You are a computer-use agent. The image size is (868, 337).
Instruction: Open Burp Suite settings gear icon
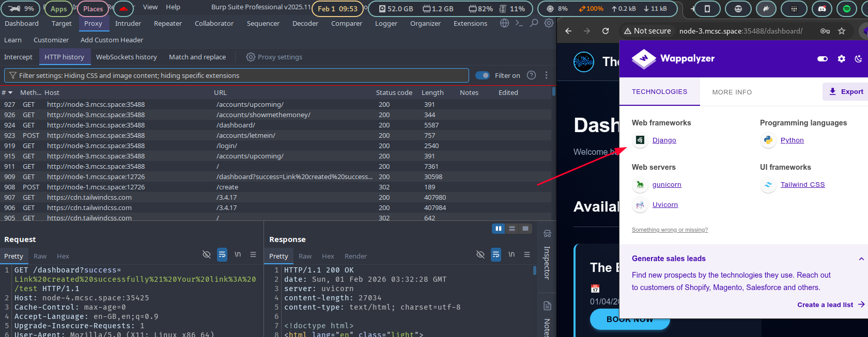tap(549, 23)
